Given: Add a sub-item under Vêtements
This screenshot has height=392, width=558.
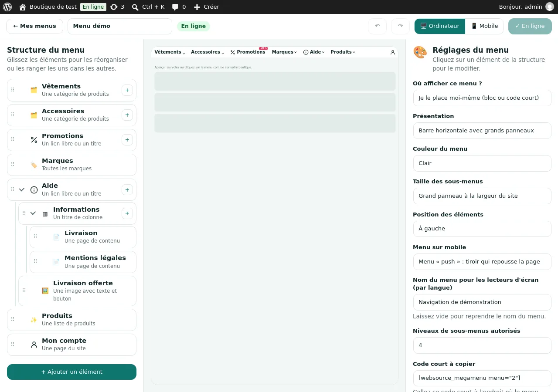Looking at the screenshot, I should 127,90.
